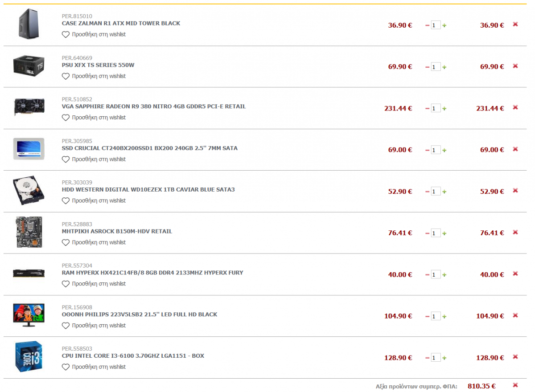Increase HDD WESTERN DIGITAL quantity
This screenshot has height=392, width=535.
444,192
